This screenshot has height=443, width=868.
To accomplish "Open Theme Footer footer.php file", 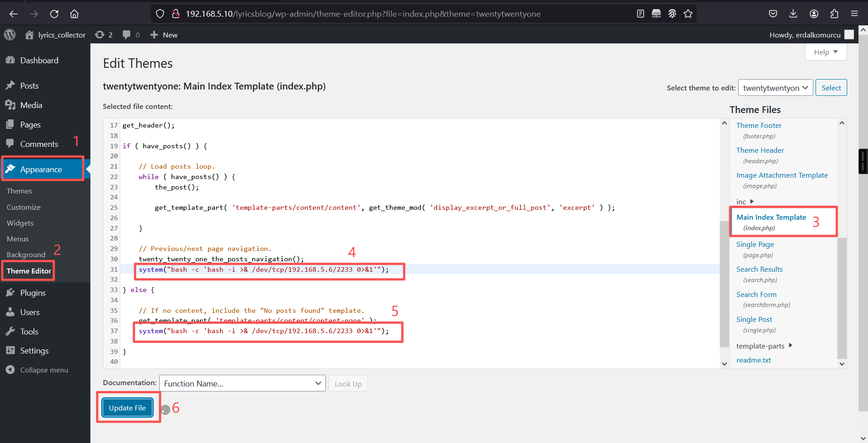I will pos(759,125).
